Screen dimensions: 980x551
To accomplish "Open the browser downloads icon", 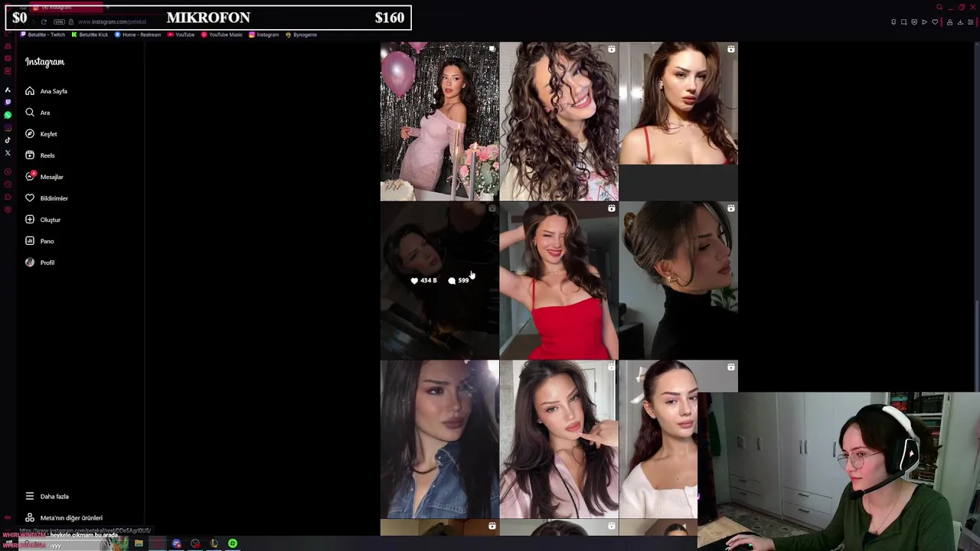I will 960,22.
